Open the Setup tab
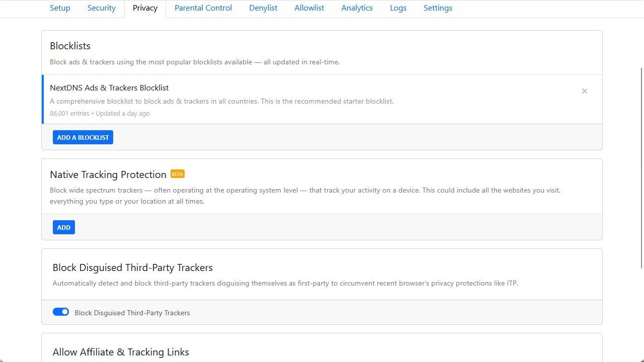Screen dimensions: 644x362 pos(60,8)
